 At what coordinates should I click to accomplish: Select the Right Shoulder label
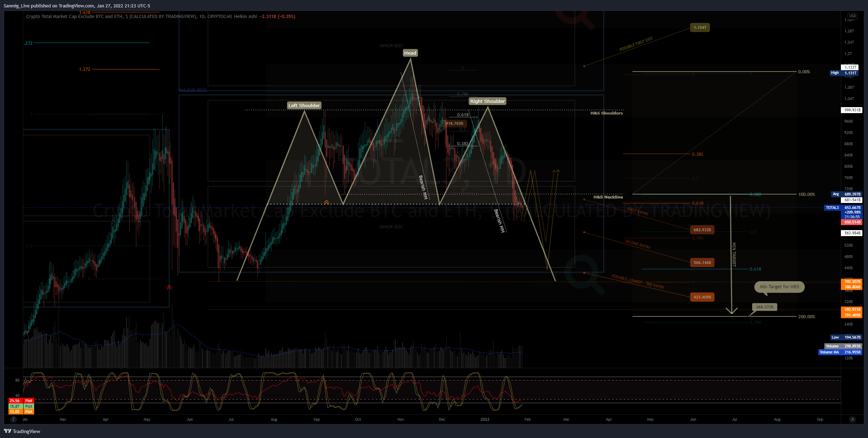click(x=488, y=101)
